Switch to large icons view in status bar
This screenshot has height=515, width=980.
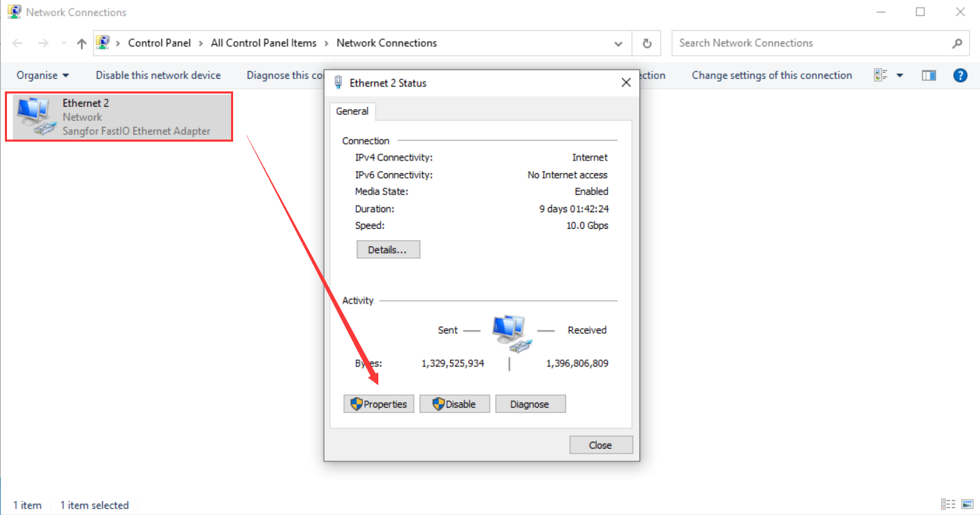967,505
